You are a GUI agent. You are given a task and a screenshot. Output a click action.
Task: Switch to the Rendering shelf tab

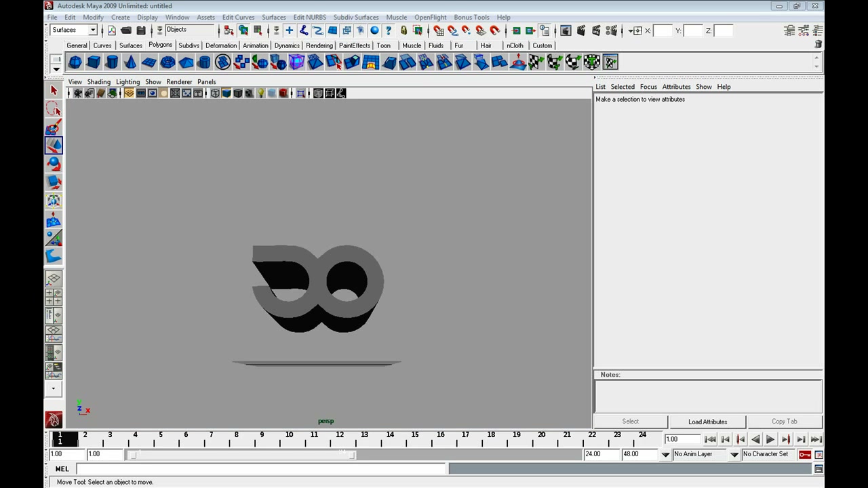tap(319, 45)
